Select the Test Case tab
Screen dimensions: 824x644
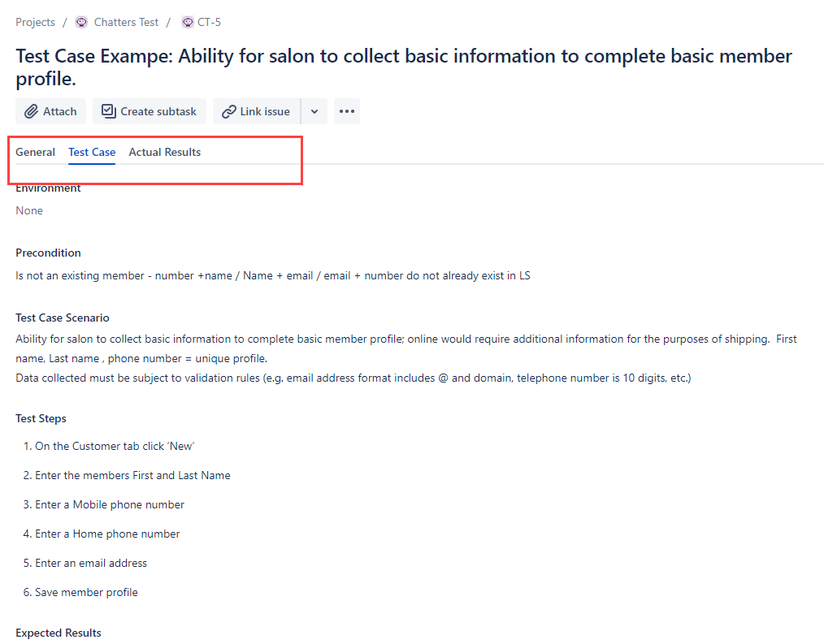pyautogui.click(x=91, y=152)
